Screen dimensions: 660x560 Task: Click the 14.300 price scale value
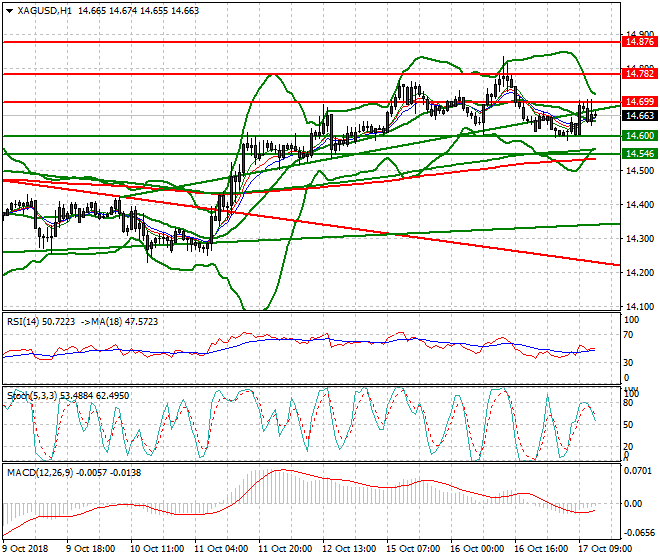tap(640, 239)
